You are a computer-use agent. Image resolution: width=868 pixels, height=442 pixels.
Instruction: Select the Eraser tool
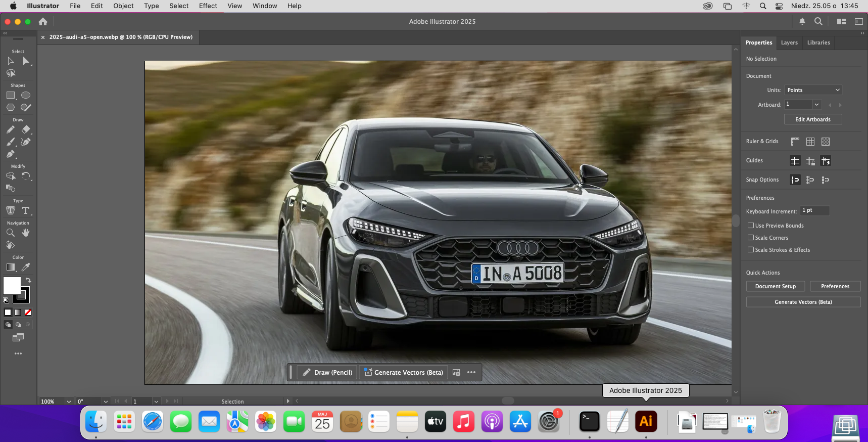tap(26, 129)
